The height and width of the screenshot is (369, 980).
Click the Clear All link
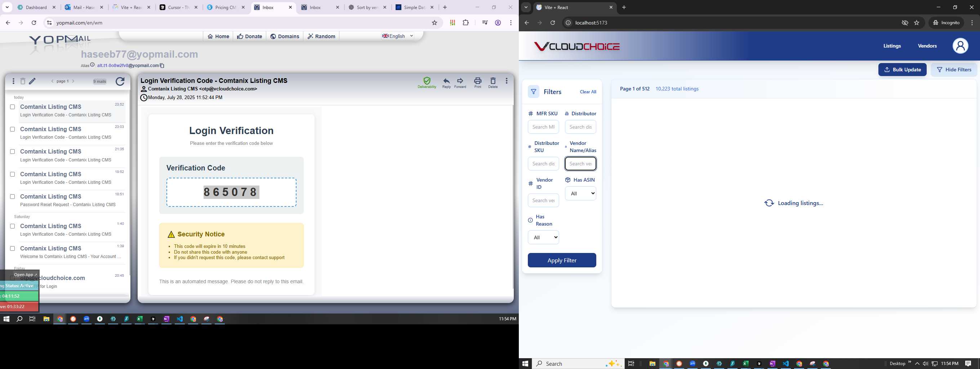[588, 92]
